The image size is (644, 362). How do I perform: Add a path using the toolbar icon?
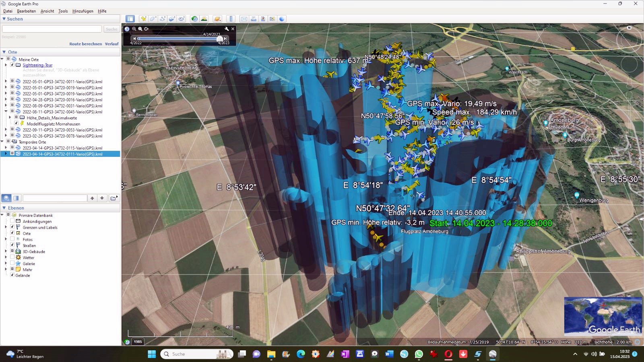tap(163, 19)
